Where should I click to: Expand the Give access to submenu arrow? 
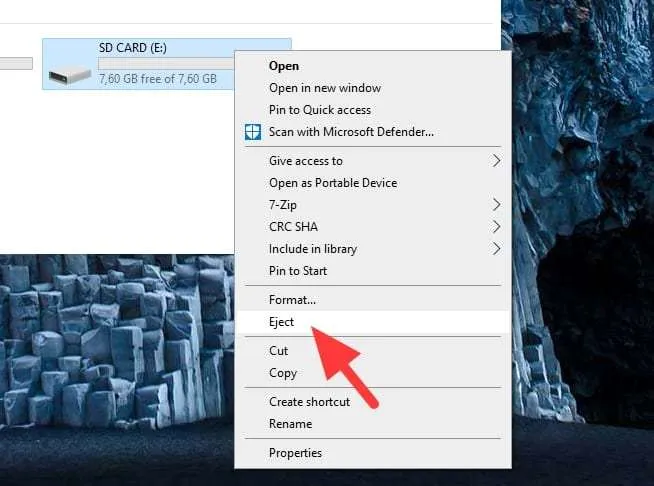[496, 161]
